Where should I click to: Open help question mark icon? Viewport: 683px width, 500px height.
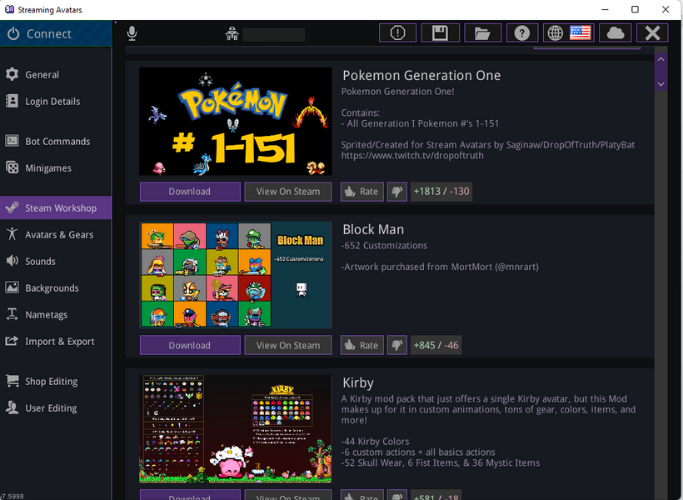click(522, 33)
